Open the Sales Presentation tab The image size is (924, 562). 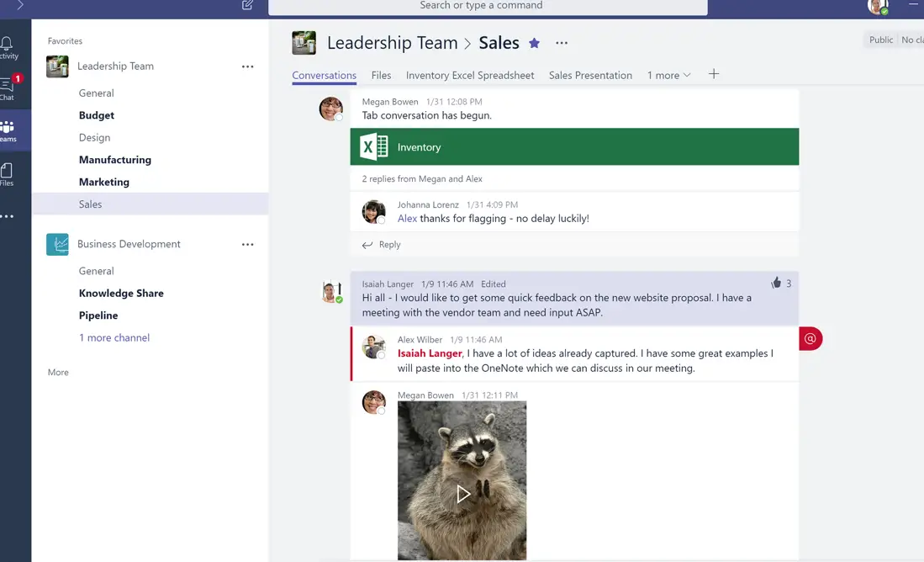tap(590, 75)
